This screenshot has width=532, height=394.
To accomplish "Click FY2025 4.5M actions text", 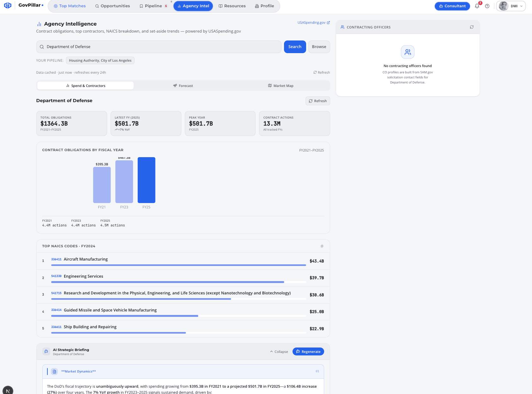I will (112, 223).
